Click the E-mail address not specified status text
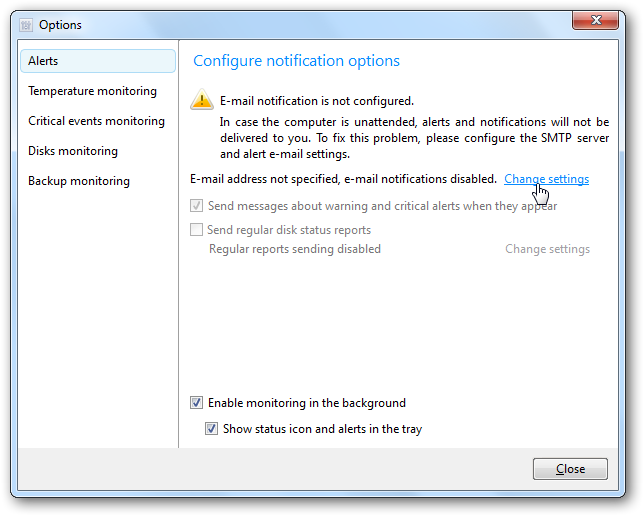 pyautogui.click(x=343, y=179)
